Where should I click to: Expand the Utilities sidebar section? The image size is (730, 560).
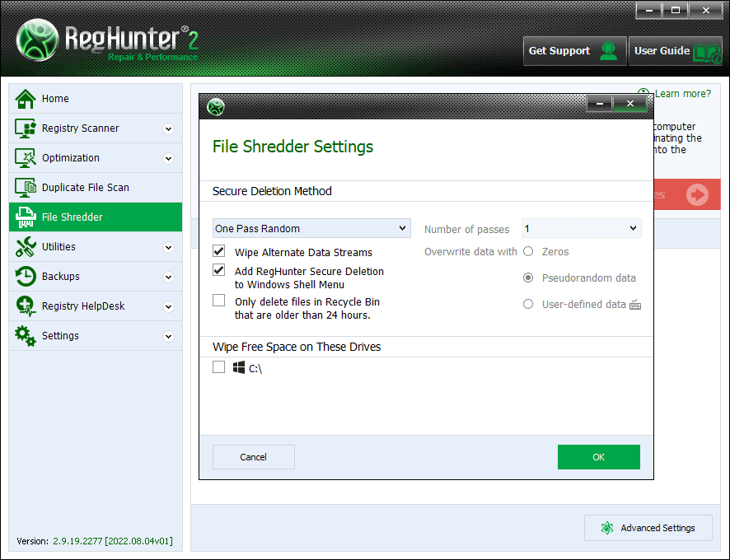pyautogui.click(x=169, y=247)
